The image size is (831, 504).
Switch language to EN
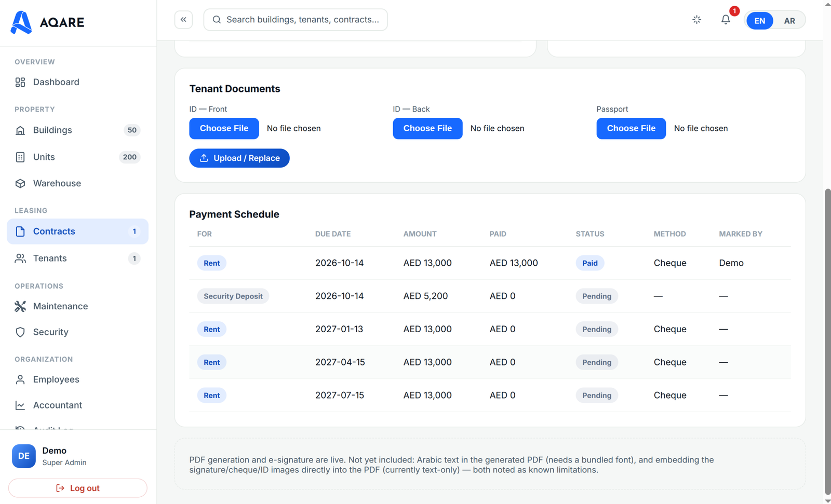pyautogui.click(x=759, y=21)
